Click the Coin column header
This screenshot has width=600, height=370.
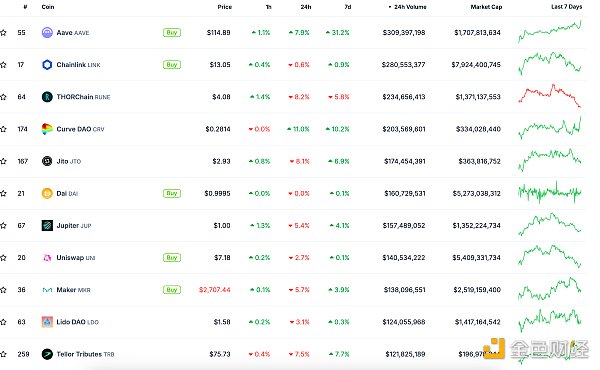48,7
